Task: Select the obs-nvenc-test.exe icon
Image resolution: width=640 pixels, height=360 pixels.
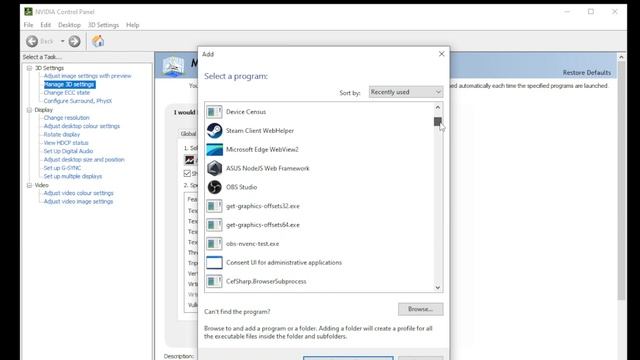Action: (214, 243)
